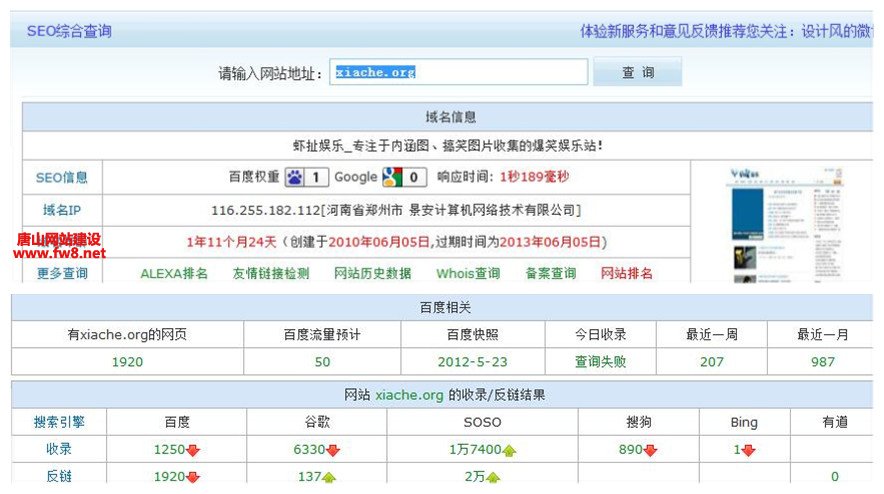Viewport: 884px width, 494px height.
Task: Click the red down arrow beside 搜狗 890
Action: [650, 451]
